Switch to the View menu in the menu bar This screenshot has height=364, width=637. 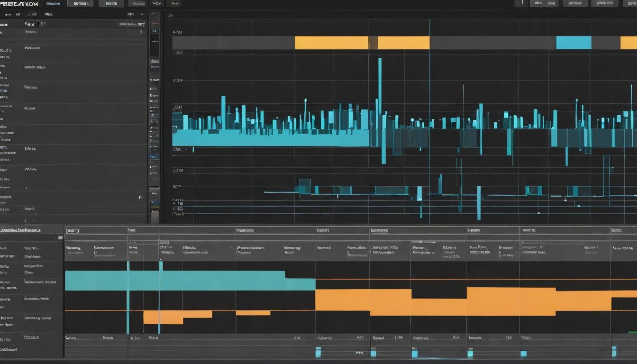click(x=156, y=3)
